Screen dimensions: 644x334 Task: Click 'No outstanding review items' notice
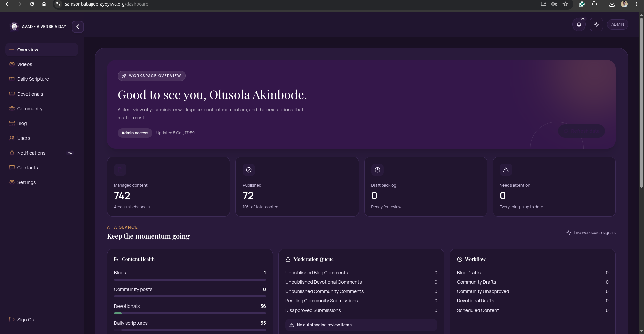coord(361,325)
